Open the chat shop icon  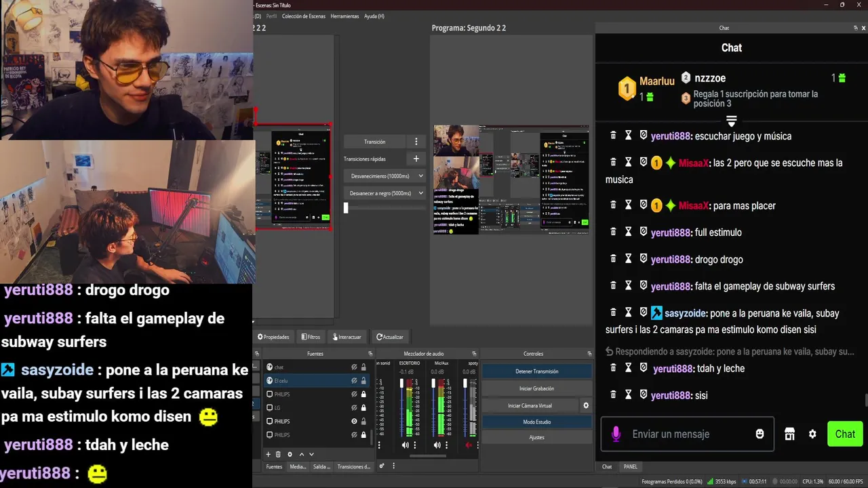pyautogui.click(x=789, y=434)
